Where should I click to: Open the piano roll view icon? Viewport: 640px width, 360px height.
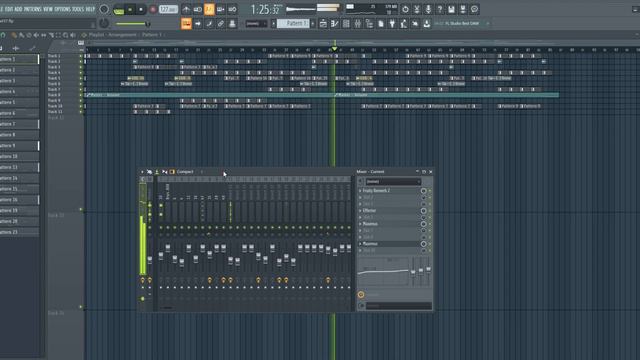click(335, 24)
